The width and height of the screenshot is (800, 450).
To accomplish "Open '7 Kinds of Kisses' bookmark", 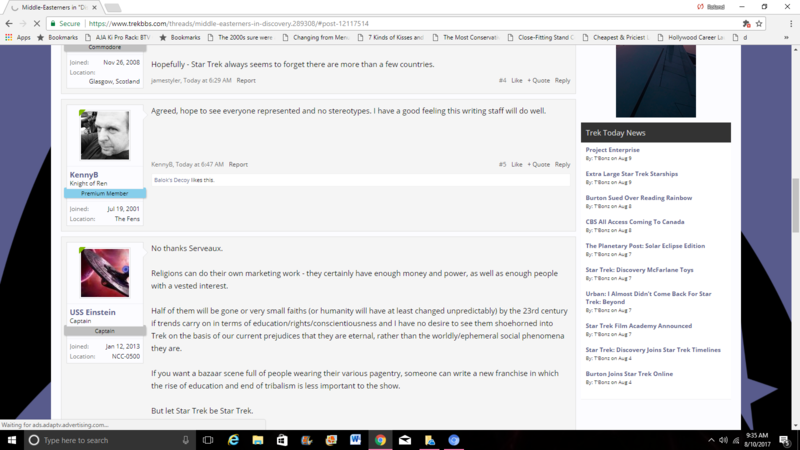I will (x=391, y=37).
